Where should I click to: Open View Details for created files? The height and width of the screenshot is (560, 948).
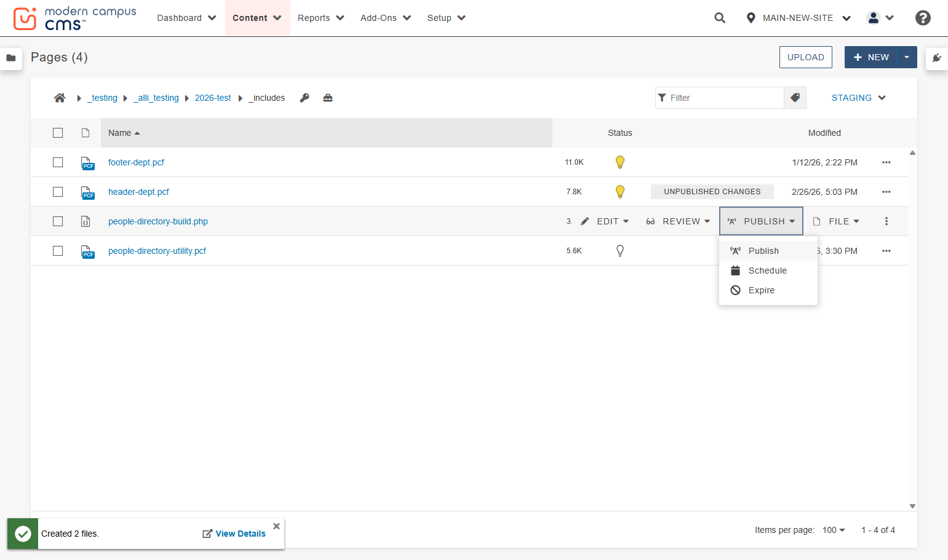click(x=234, y=534)
